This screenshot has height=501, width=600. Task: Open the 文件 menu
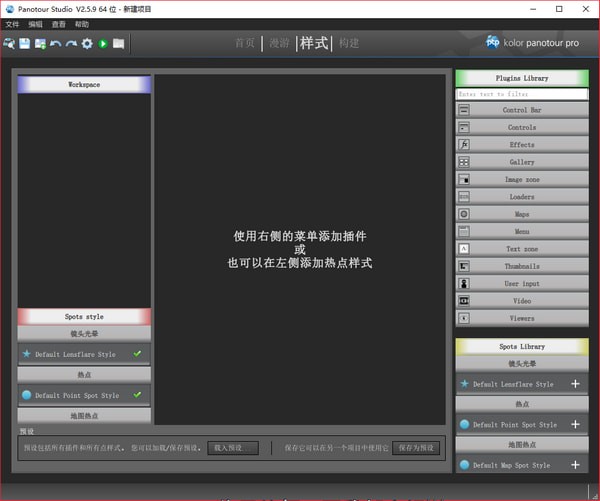[x=12, y=23]
